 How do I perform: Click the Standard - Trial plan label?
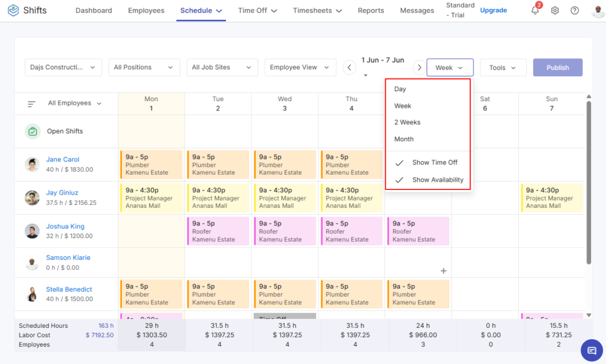(x=460, y=11)
